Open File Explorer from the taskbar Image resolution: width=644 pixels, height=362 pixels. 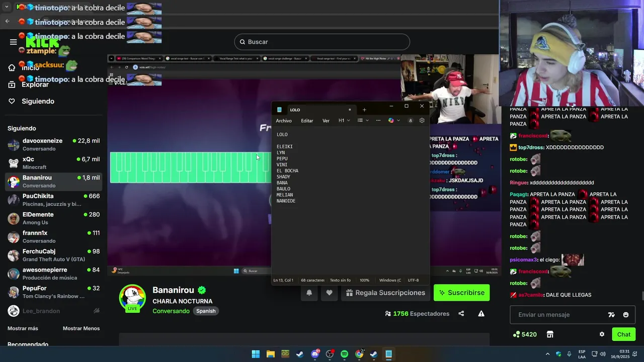click(270, 354)
